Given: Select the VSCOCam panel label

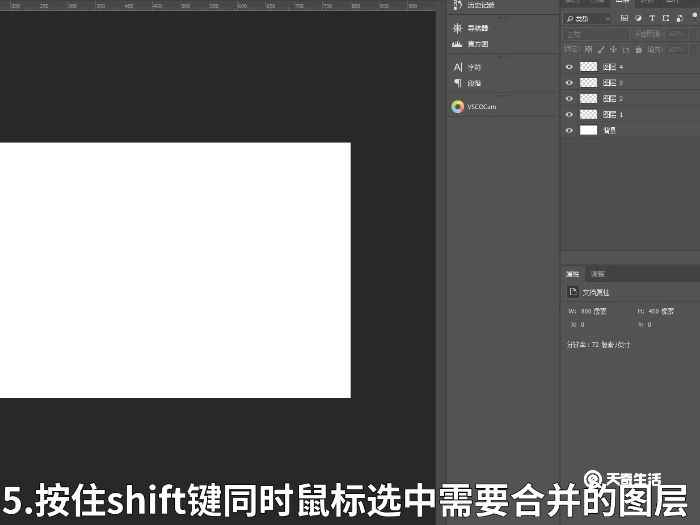Looking at the screenshot, I should pos(482,107).
